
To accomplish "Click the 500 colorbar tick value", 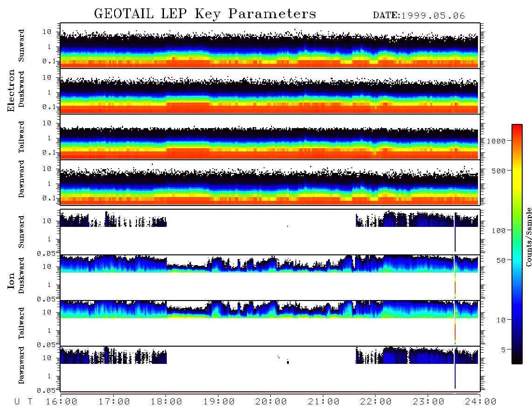I will [x=498, y=171].
